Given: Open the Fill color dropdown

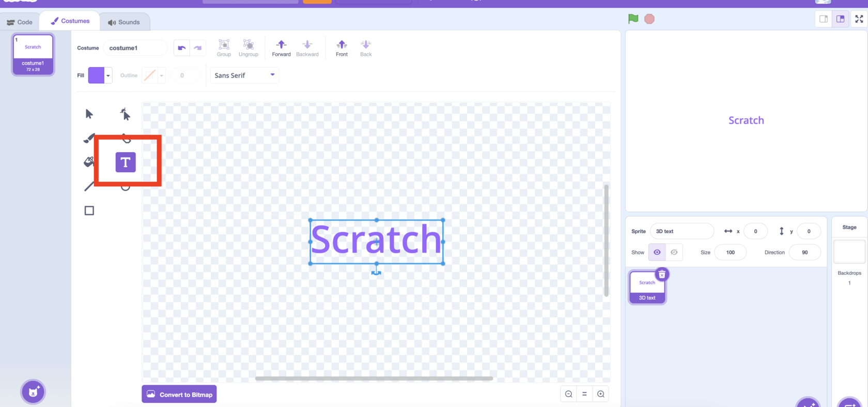Looking at the screenshot, I should pyautogui.click(x=108, y=76).
